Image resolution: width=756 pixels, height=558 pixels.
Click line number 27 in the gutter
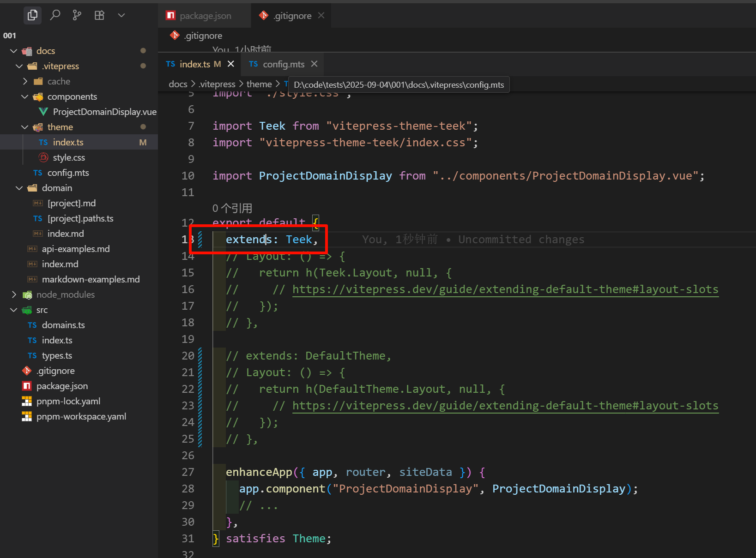pos(188,472)
